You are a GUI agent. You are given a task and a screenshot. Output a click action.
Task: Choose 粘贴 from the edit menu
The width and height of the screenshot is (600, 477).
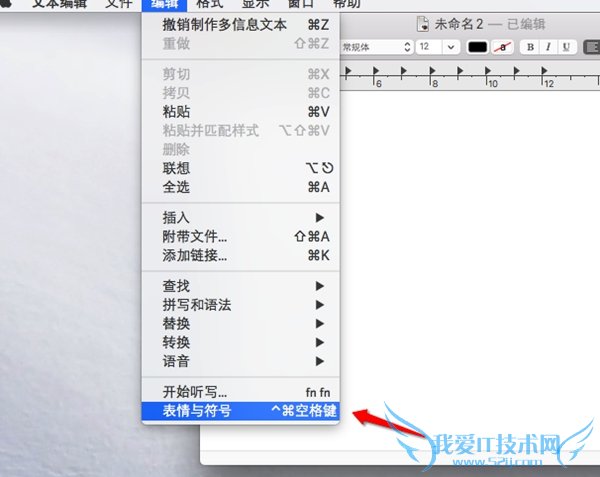pos(241,112)
